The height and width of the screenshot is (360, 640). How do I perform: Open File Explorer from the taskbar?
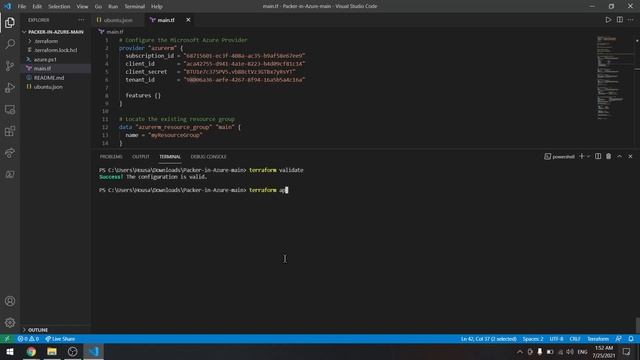[52, 351]
